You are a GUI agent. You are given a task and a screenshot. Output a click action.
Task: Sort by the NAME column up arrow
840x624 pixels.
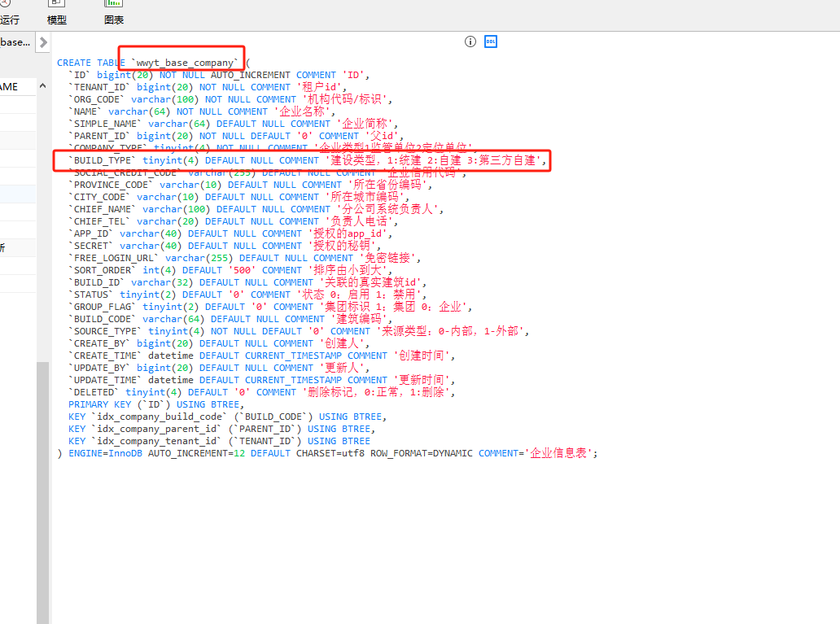43,85
